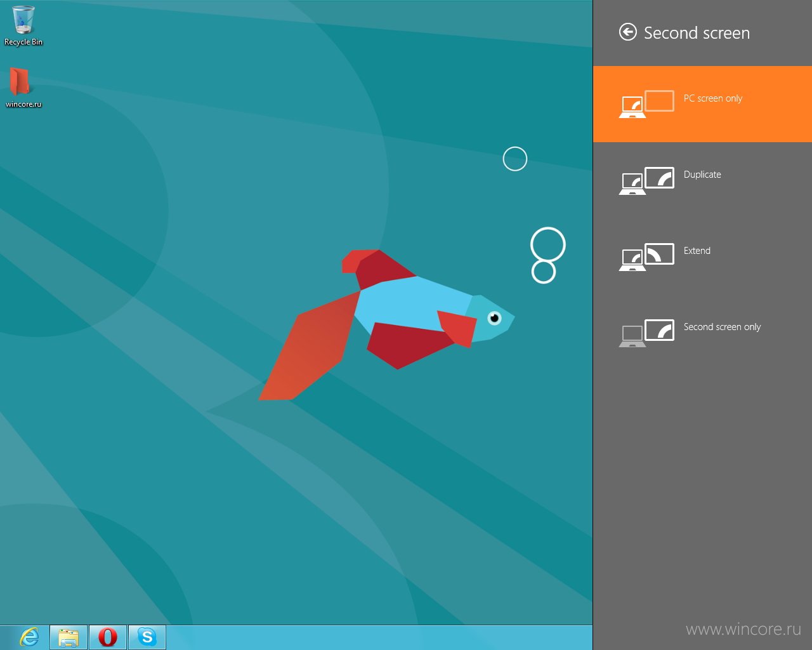Screen dimensions: 812x650
Task: Click the Extend monitors icon
Action: click(x=646, y=256)
